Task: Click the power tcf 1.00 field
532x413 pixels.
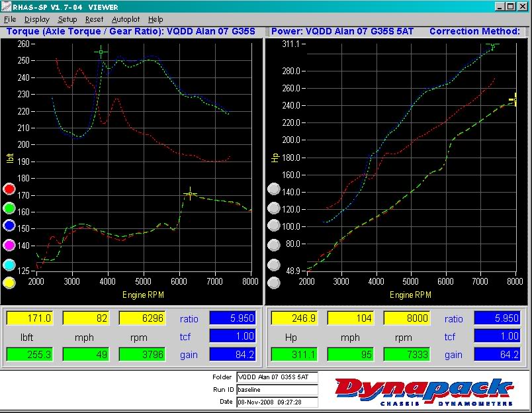Action: coord(497,336)
